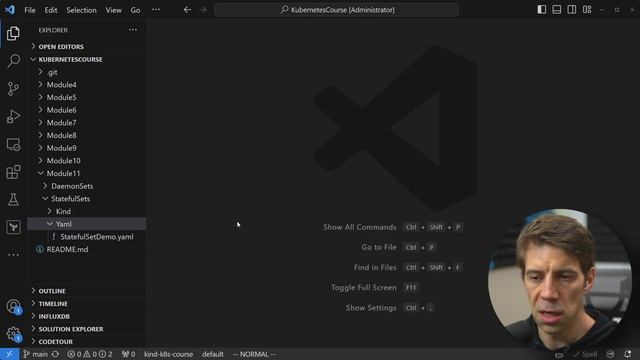Collapse the StatefulSets folder
The height and width of the screenshot is (360, 640).
coord(87,199)
